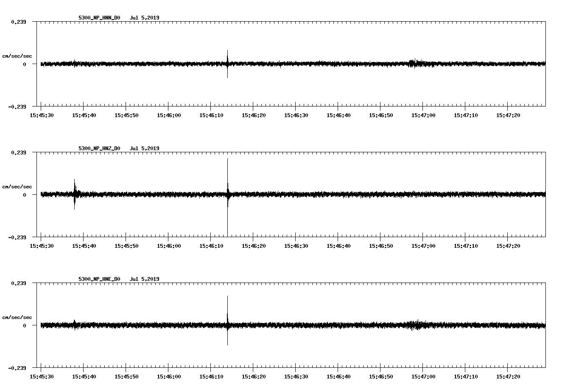
Task: Click the -.239 lower limit on HNN axis
Action: [17, 106]
